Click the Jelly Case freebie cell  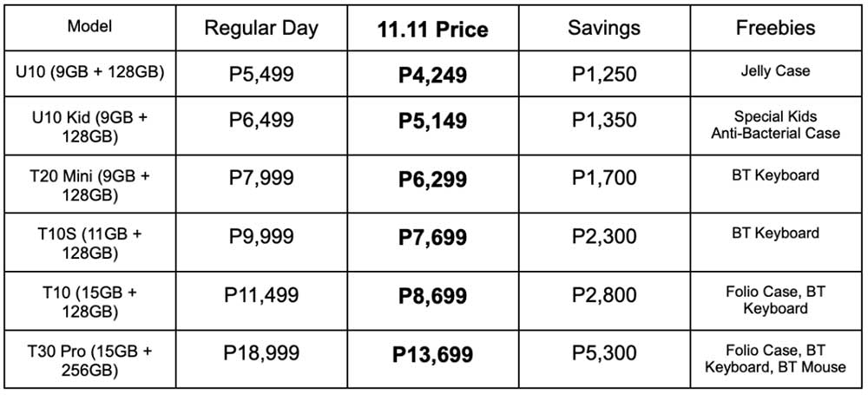click(x=775, y=73)
